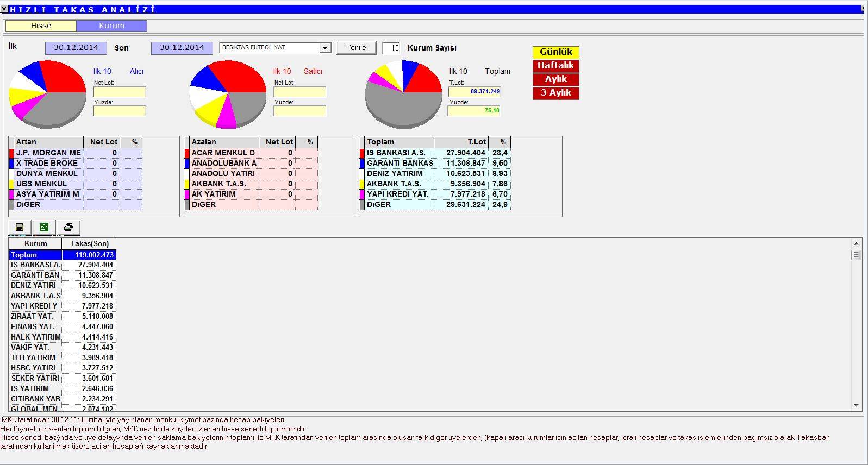Click the save (floppy disk) icon
This screenshot has width=868, height=465.
coord(20,227)
